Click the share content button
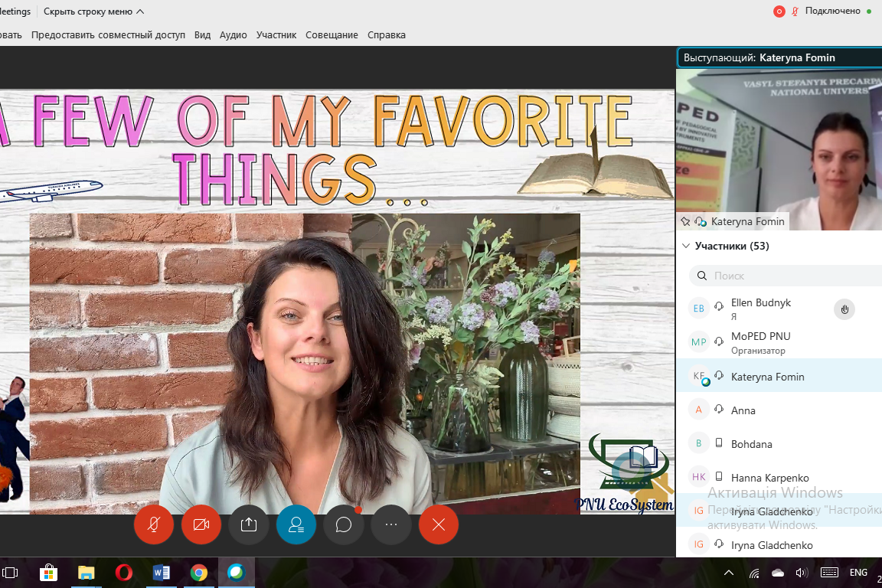Screen dimensions: 882x588 pos(248,524)
